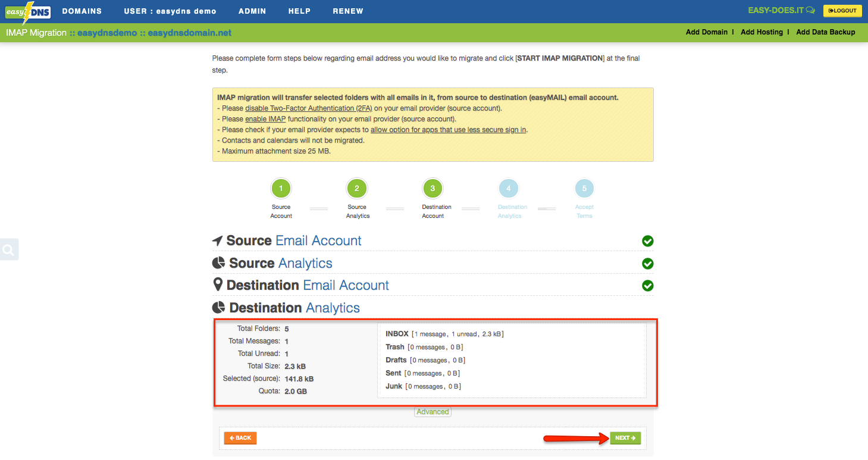Click the Add Data Backup link

click(826, 32)
